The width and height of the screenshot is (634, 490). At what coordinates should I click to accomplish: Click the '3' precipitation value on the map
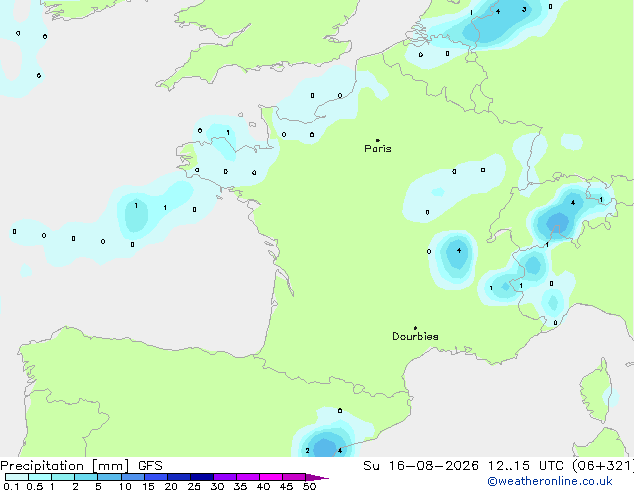pos(524,9)
